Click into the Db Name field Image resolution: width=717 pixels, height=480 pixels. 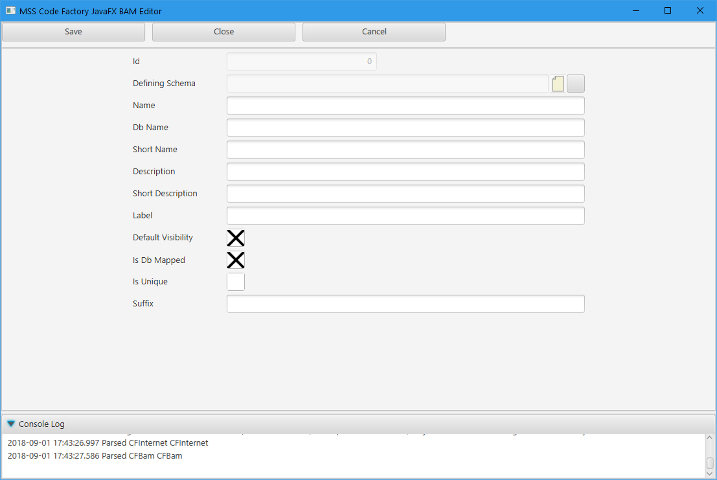click(x=405, y=128)
